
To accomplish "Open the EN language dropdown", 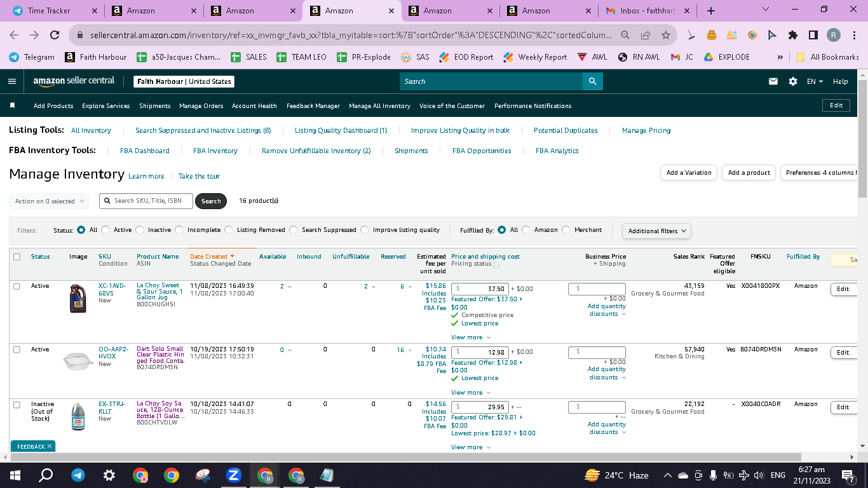I will (x=815, y=81).
